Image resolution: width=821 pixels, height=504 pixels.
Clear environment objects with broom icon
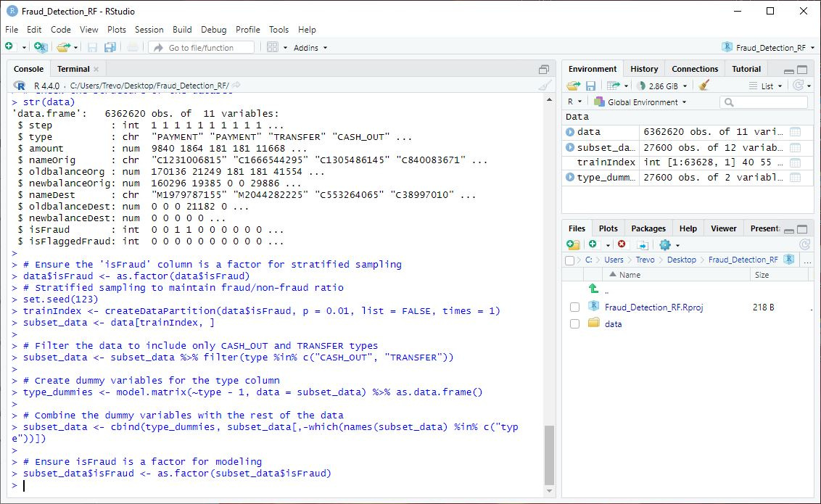pyautogui.click(x=704, y=85)
